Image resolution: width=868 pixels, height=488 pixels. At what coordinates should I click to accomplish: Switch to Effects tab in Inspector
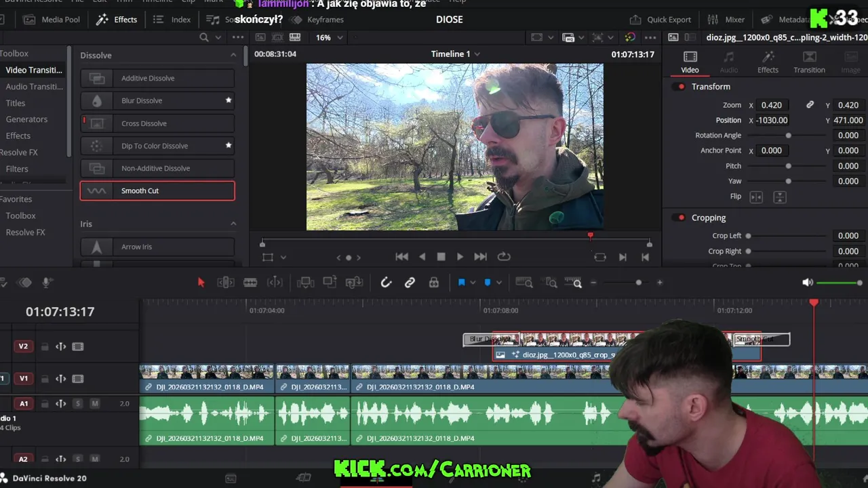pyautogui.click(x=768, y=62)
